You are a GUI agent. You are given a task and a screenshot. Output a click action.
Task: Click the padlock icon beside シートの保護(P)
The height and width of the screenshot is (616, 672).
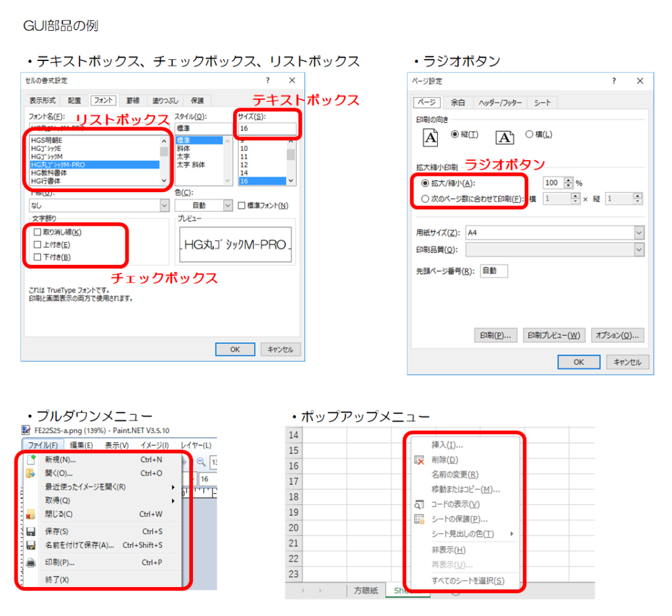click(x=419, y=518)
